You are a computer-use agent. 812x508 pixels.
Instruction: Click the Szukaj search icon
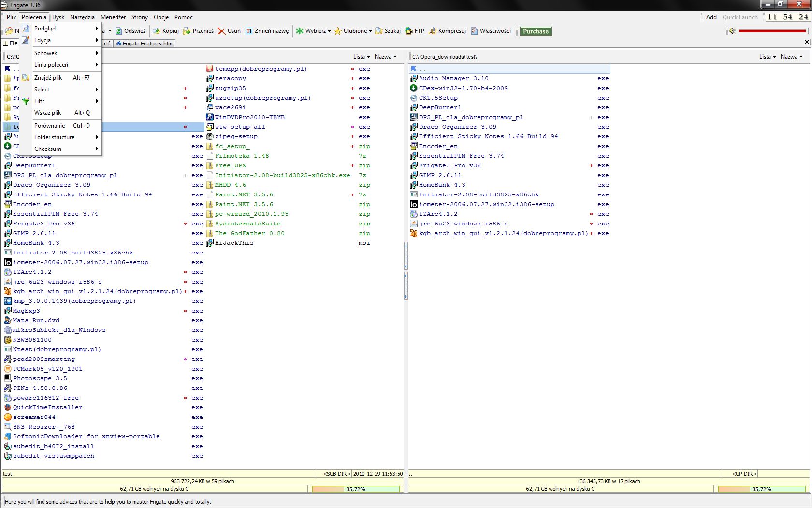(x=379, y=31)
